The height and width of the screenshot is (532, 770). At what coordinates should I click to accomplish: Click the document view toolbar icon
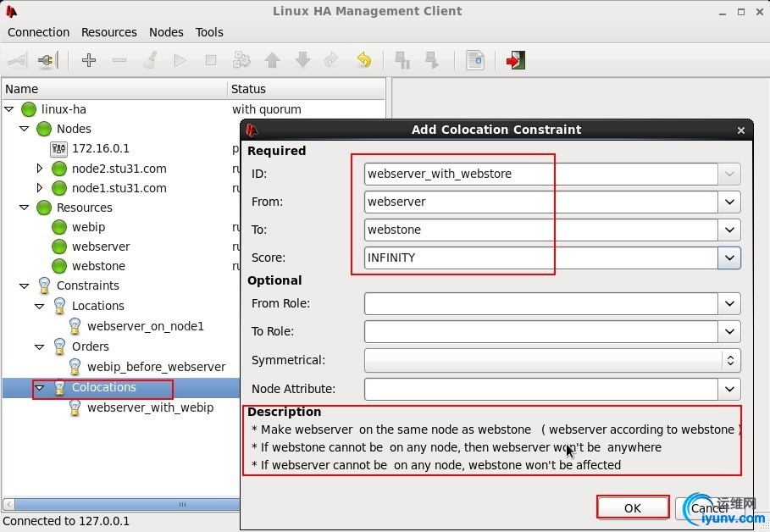click(x=475, y=60)
